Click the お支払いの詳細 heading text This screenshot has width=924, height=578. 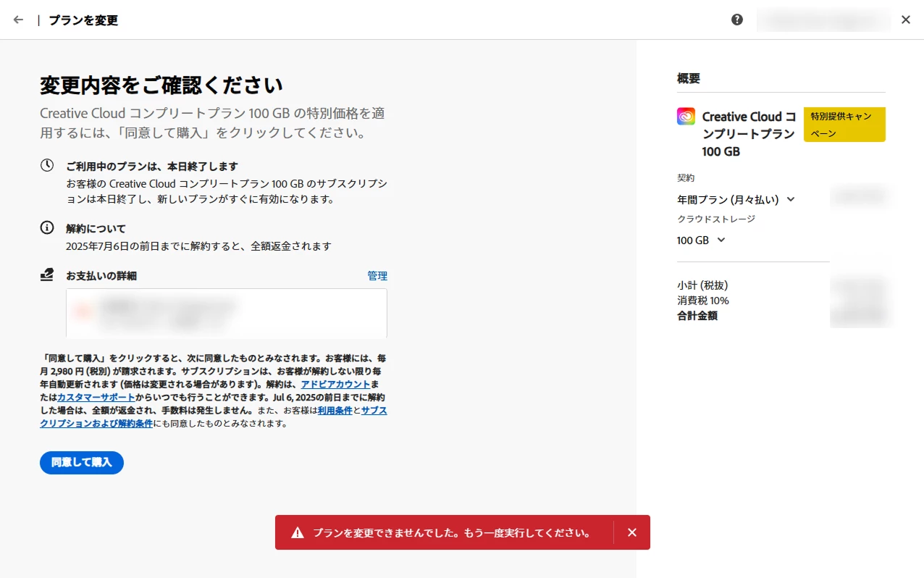(x=101, y=275)
